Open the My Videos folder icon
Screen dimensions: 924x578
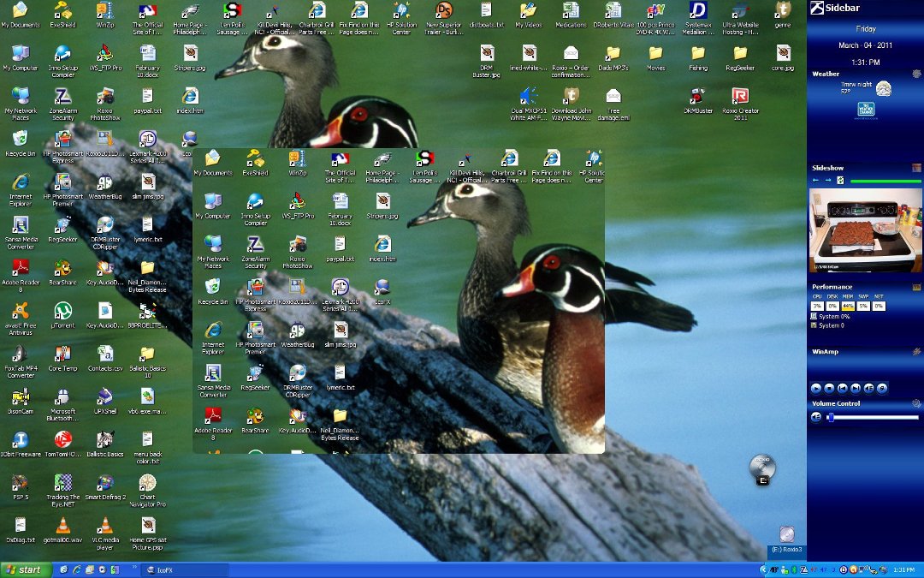pos(529,10)
